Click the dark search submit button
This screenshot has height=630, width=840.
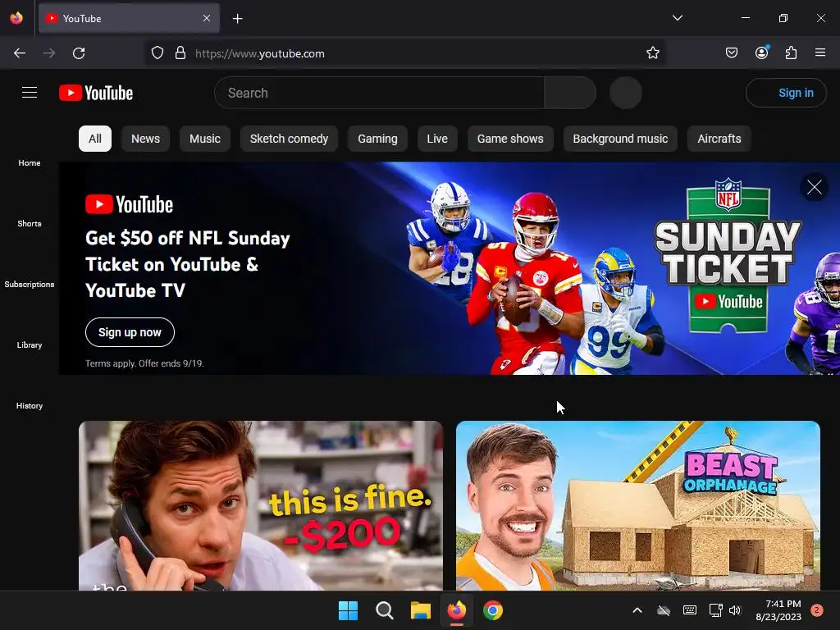[x=570, y=93]
